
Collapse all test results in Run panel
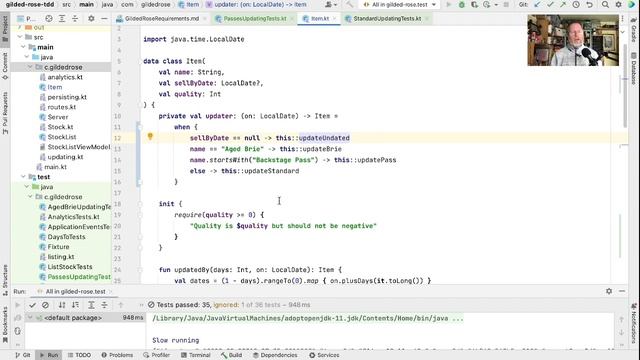click(104, 305)
